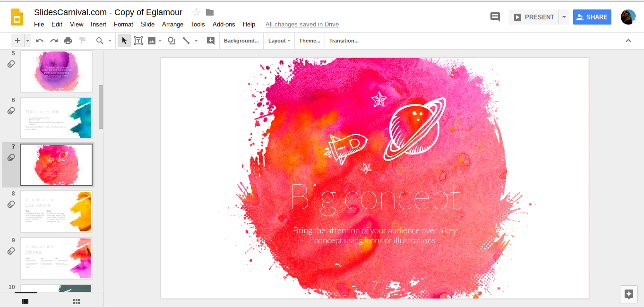
Task: Open image source dropdown arrow
Action: pos(160,41)
